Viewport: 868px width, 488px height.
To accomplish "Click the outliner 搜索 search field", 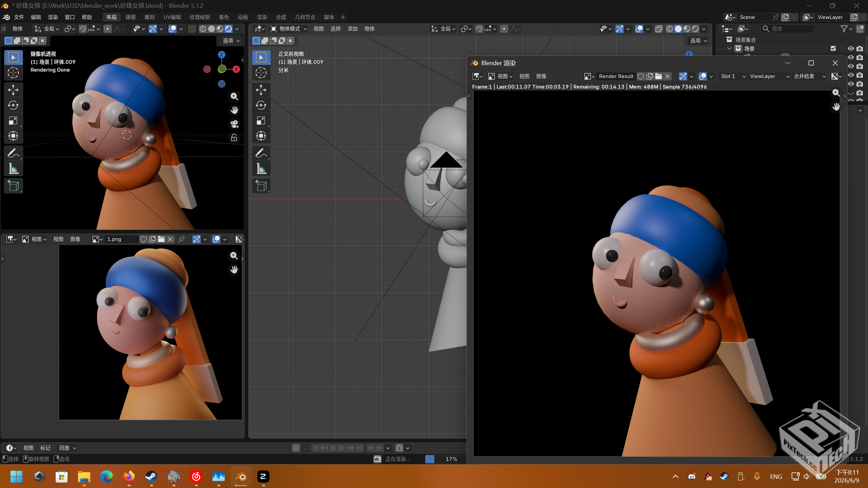I will click(x=788, y=29).
